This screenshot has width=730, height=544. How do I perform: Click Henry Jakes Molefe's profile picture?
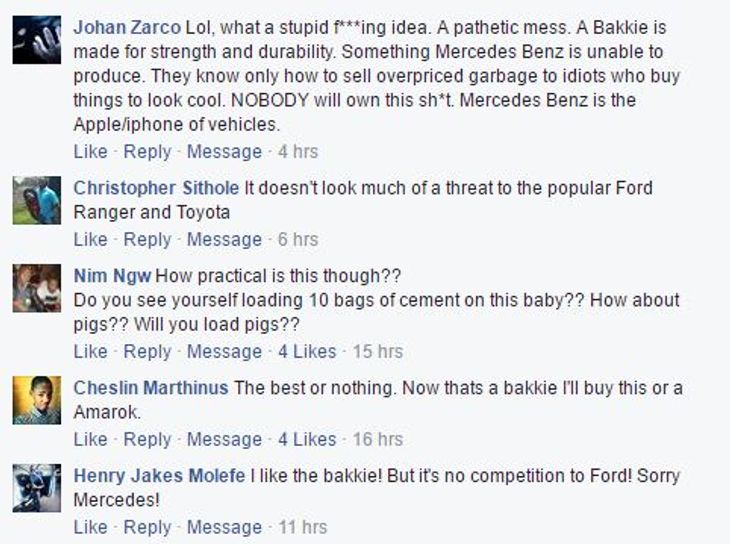[x=37, y=488]
